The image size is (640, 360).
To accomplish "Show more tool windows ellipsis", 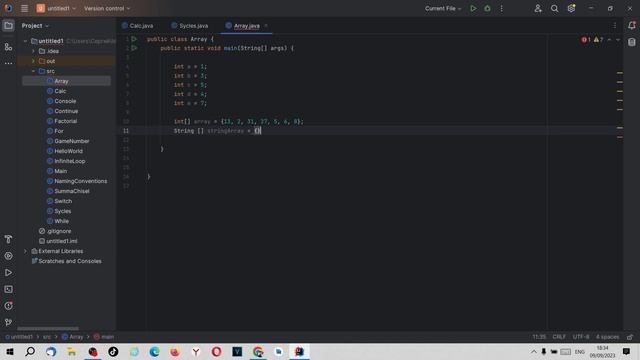I will click(x=8, y=63).
